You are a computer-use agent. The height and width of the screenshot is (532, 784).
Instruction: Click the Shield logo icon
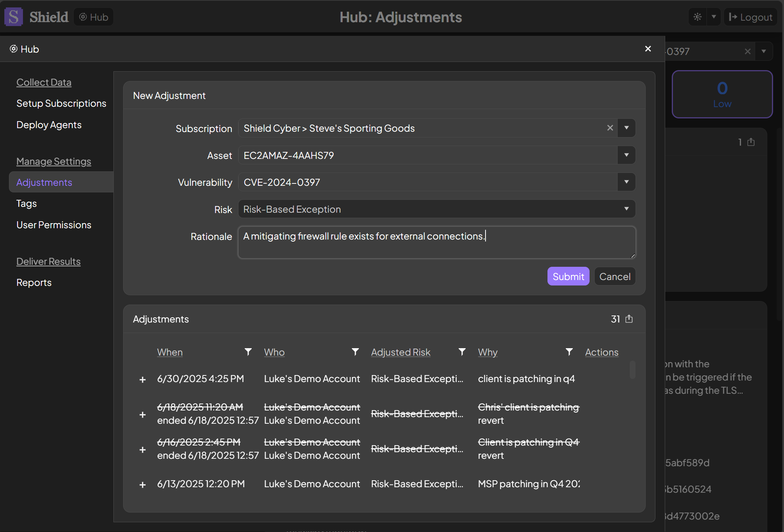coord(14,17)
